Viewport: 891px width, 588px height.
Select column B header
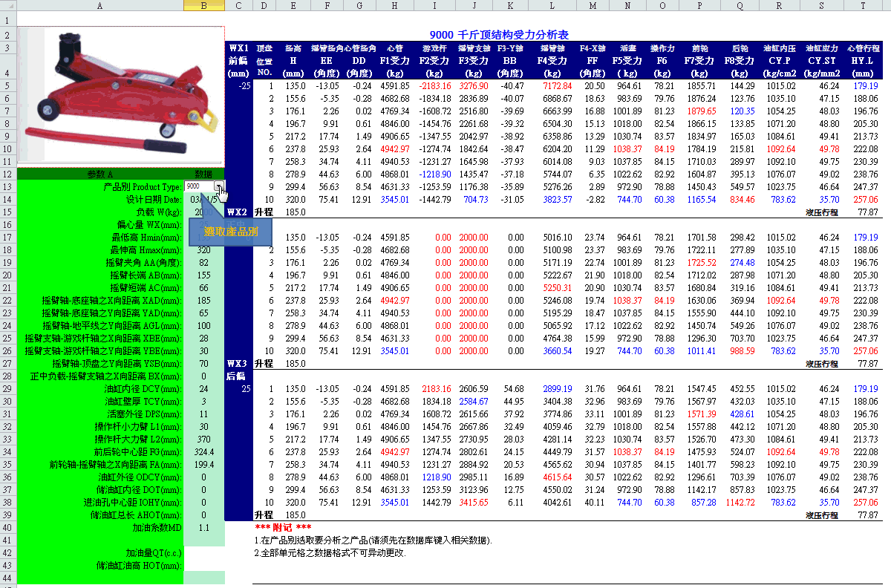(x=203, y=5)
